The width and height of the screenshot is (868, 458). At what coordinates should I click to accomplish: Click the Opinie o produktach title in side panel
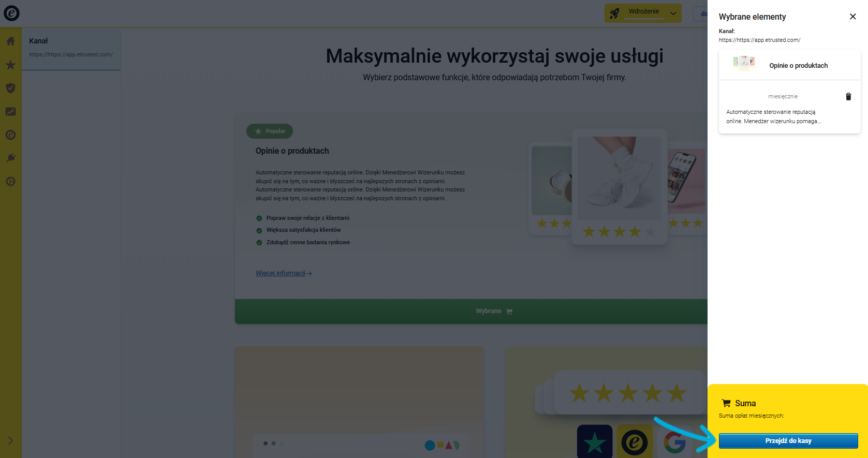point(798,66)
